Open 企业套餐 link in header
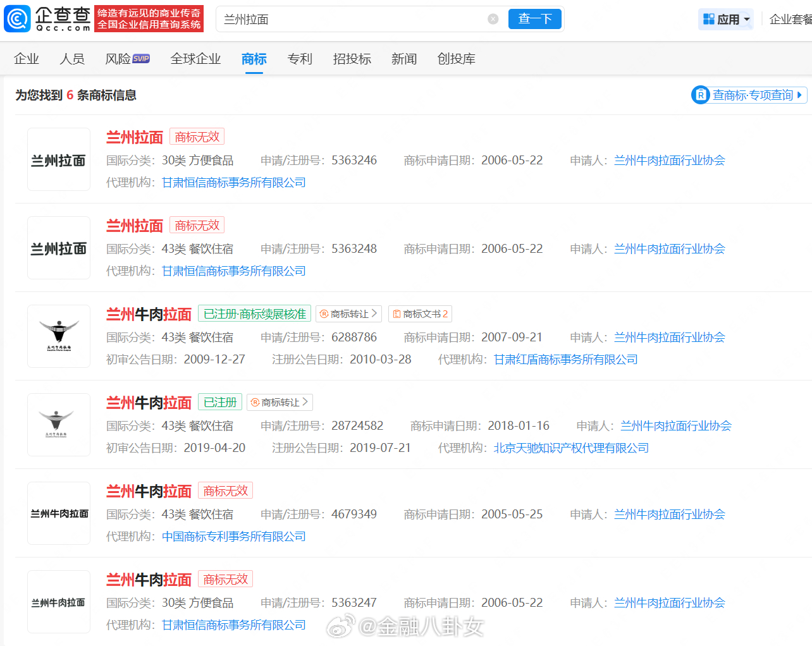Image resolution: width=812 pixels, height=646 pixels. (790, 19)
